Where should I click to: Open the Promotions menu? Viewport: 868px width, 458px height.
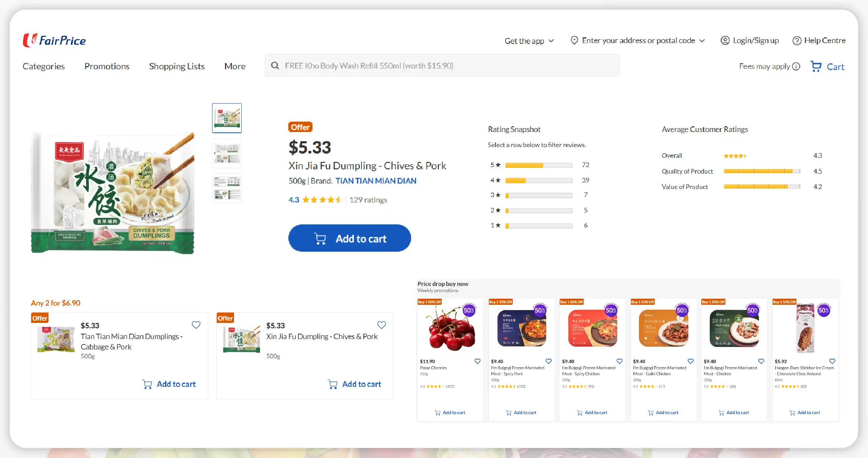pyautogui.click(x=107, y=66)
